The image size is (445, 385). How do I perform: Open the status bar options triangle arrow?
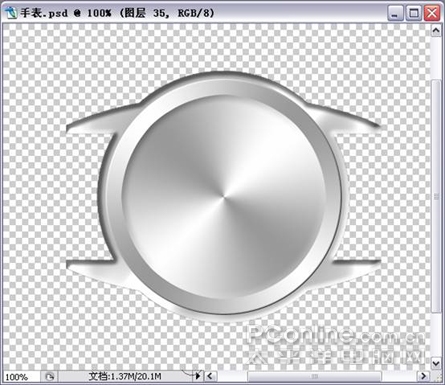pyautogui.click(x=198, y=376)
